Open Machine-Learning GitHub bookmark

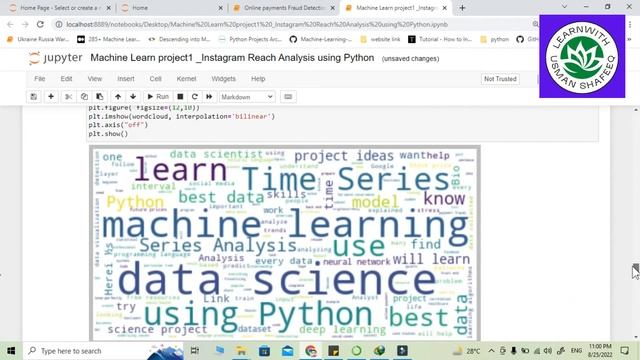click(321, 39)
